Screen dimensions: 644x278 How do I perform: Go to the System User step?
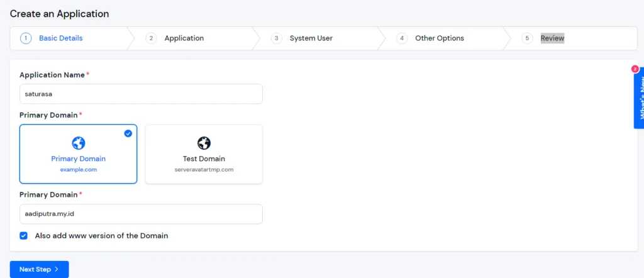tap(311, 38)
